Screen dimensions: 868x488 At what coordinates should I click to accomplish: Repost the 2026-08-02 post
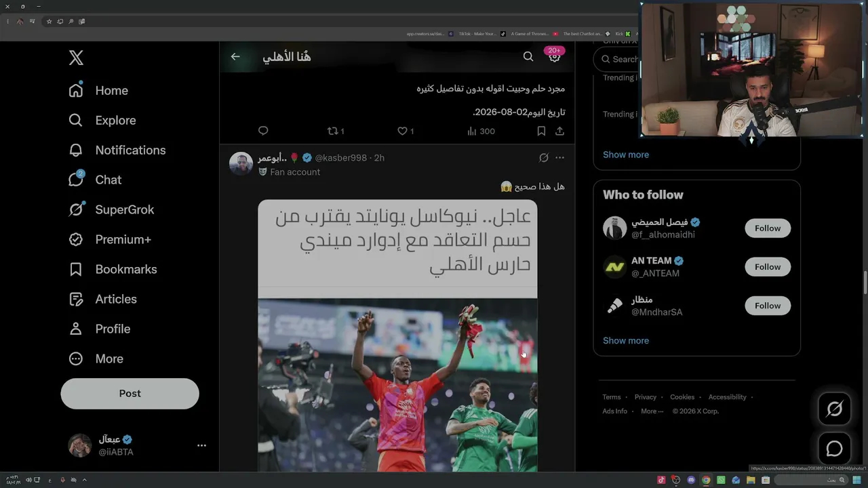tap(335, 131)
